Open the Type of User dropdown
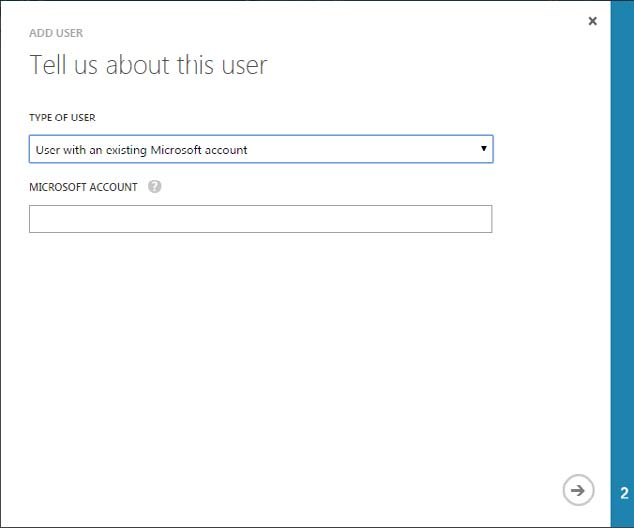 tap(260, 149)
